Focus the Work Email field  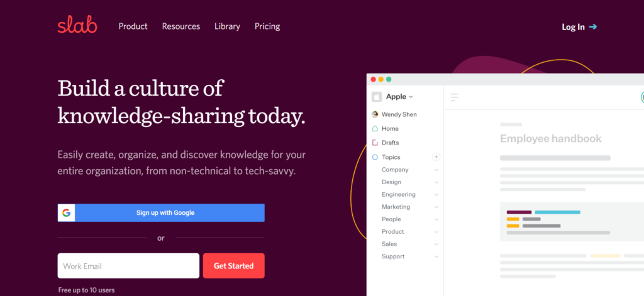click(x=128, y=266)
